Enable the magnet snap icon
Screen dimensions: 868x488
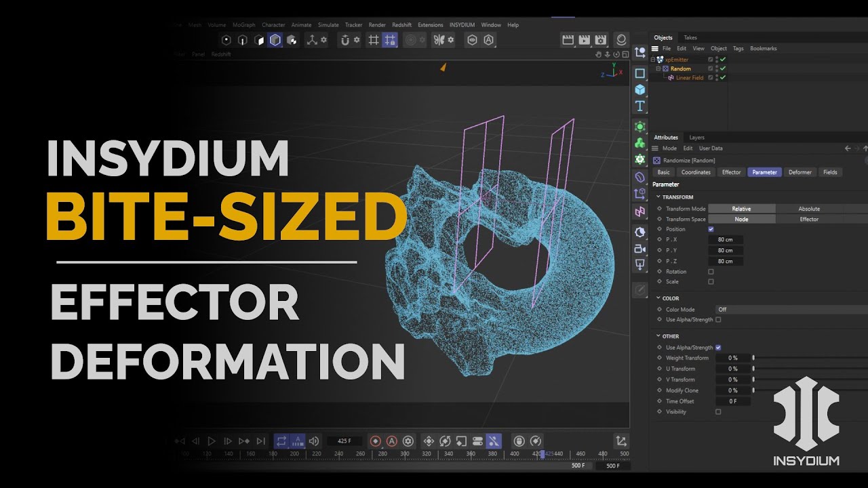click(345, 40)
